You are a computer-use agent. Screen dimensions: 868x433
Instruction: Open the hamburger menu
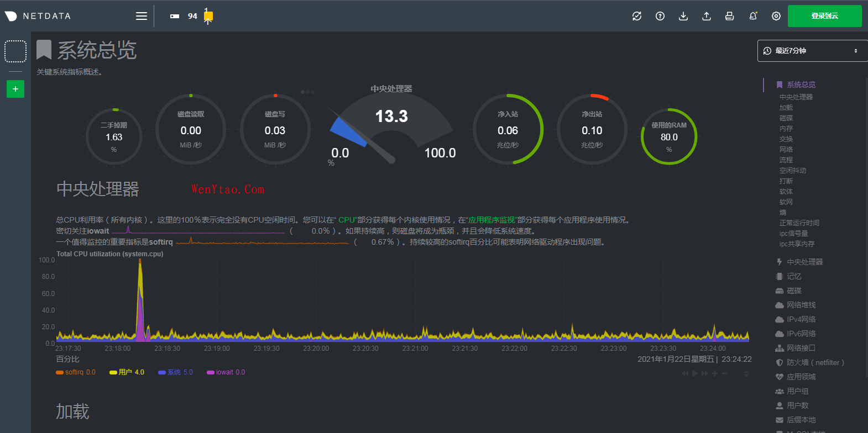(x=142, y=16)
